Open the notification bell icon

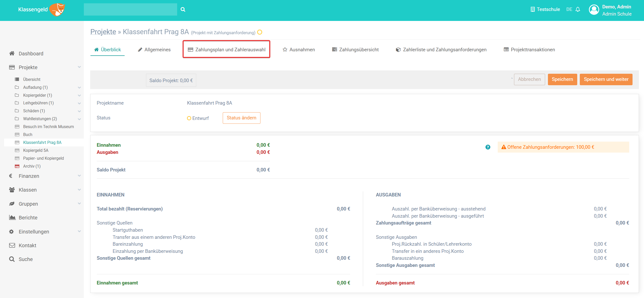click(x=578, y=9)
